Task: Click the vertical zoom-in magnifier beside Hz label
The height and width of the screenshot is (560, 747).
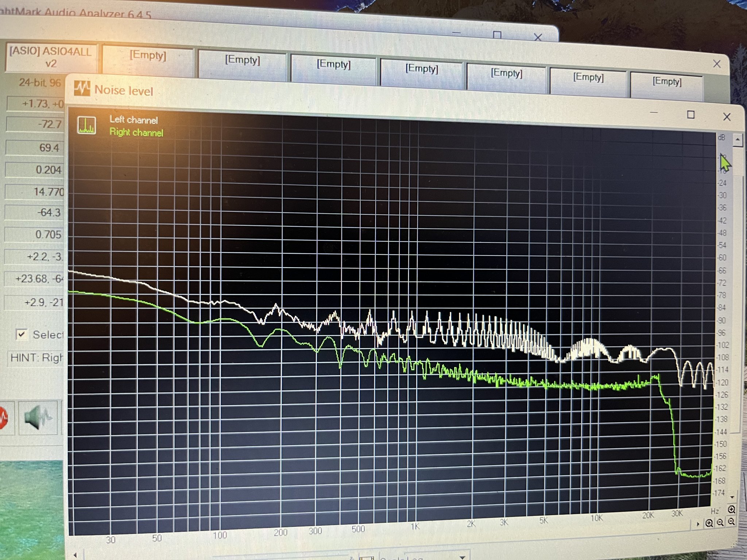Action: [x=731, y=509]
